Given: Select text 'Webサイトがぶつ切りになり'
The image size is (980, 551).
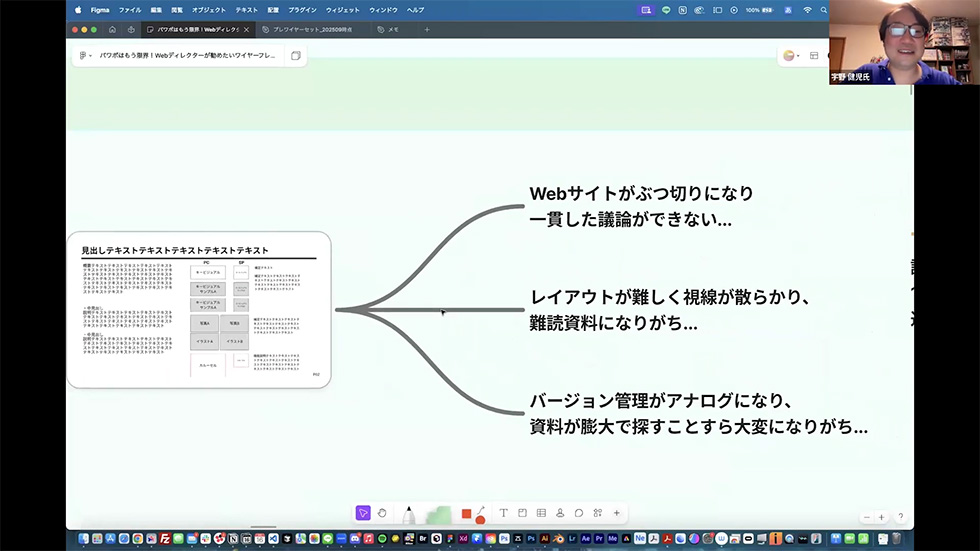Looking at the screenshot, I should pos(641,193).
